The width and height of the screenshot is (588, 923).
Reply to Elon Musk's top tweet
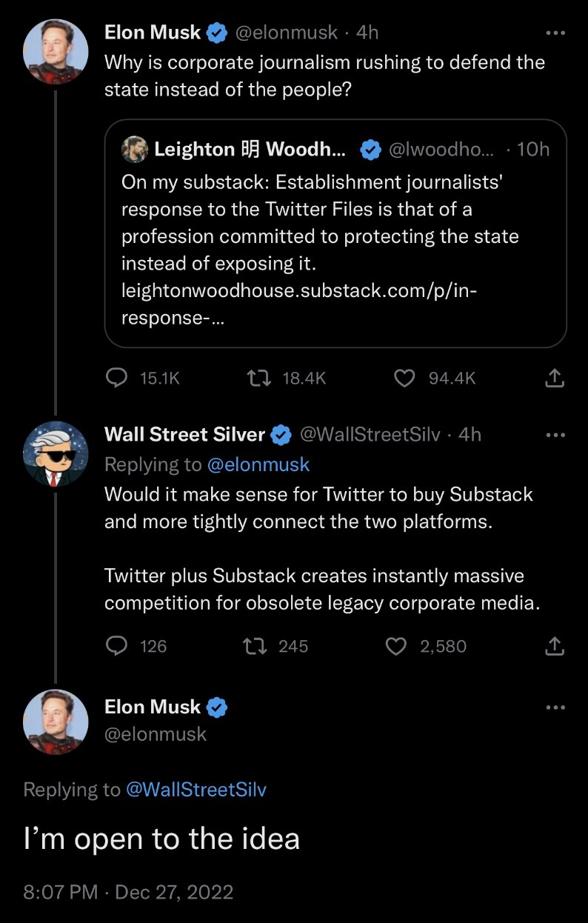tap(117, 379)
